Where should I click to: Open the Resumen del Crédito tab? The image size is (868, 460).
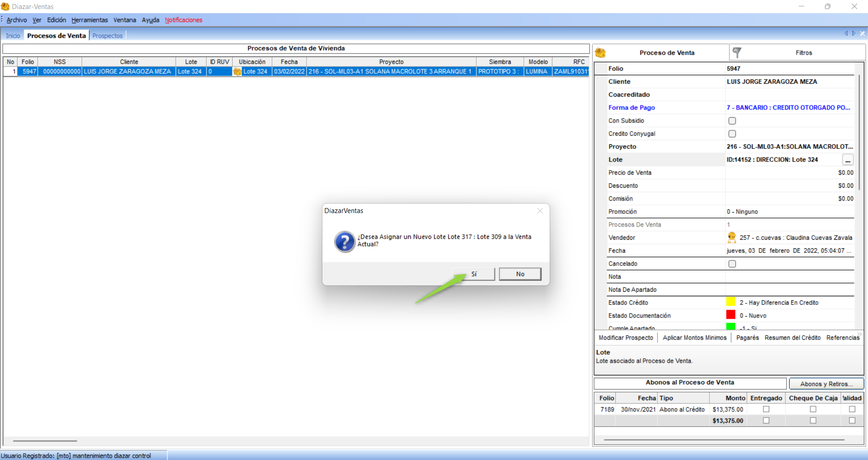[792, 338]
